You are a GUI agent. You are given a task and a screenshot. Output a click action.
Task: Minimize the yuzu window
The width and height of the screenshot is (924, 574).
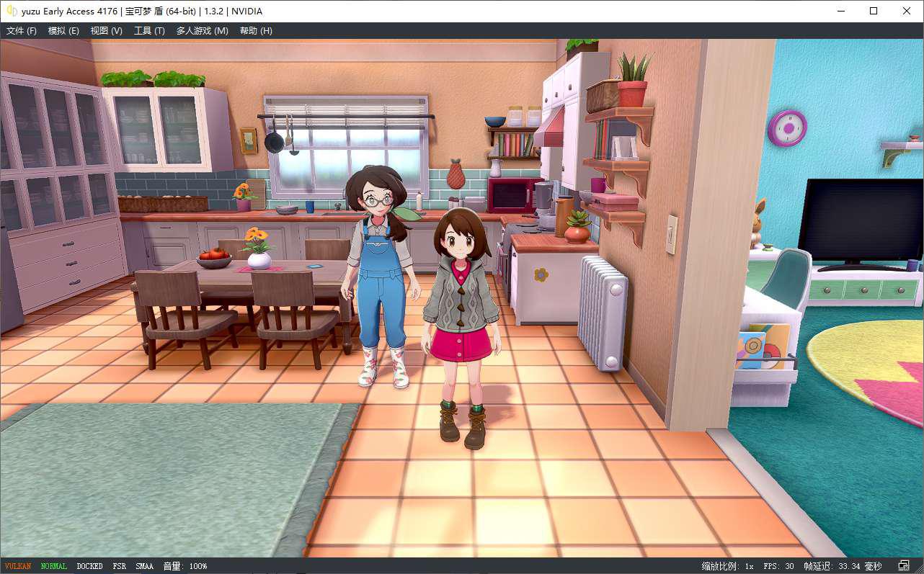pyautogui.click(x=840, y=11)
